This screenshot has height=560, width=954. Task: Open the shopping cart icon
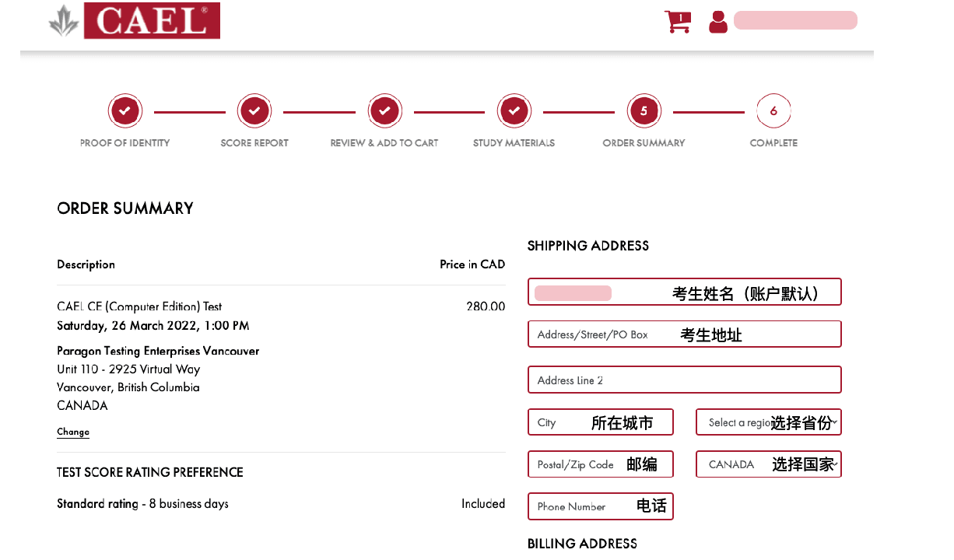[x=678, y=21]
